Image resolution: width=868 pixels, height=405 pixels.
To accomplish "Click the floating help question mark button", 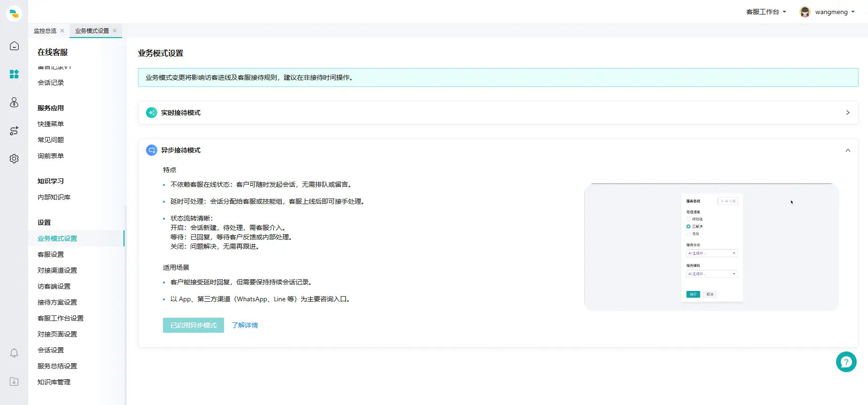I will [846, 362].
